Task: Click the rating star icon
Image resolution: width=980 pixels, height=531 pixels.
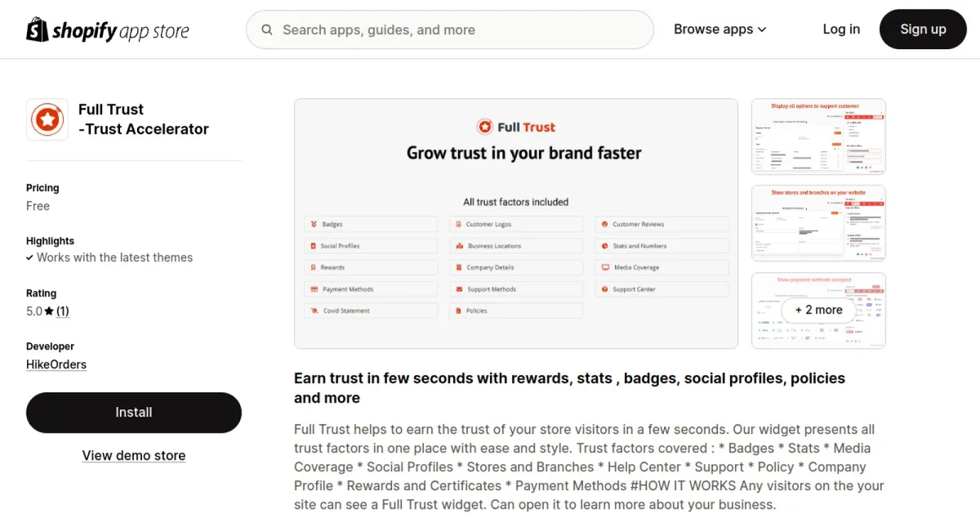Action: [x=49, y=311]
